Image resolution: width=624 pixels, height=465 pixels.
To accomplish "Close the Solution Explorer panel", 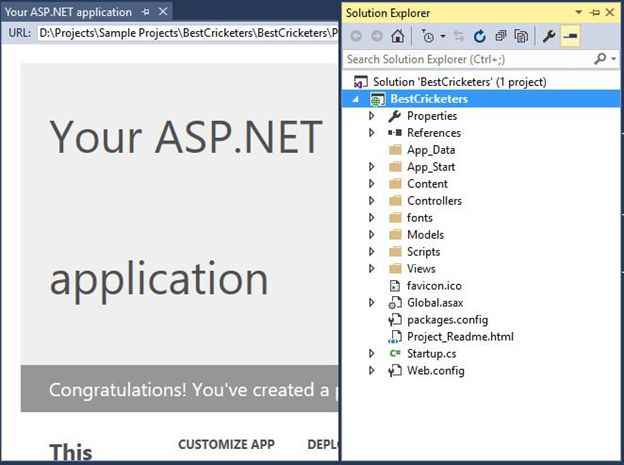I will point(610,12).
